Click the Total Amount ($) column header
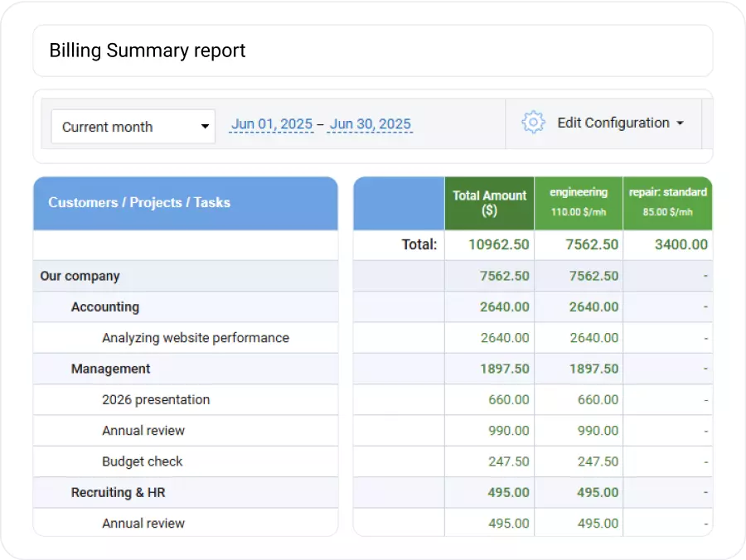The image size is (746, 560). pos(489,204)
